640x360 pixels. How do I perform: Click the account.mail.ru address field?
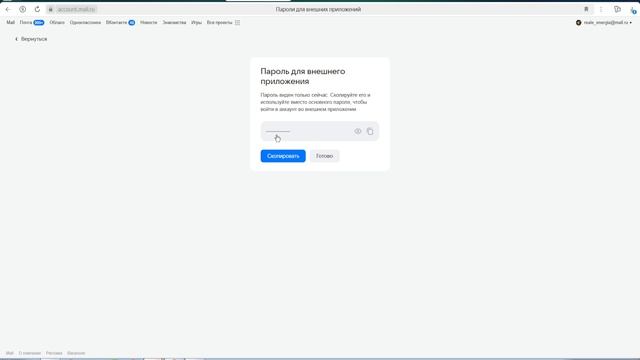point(76,9)
